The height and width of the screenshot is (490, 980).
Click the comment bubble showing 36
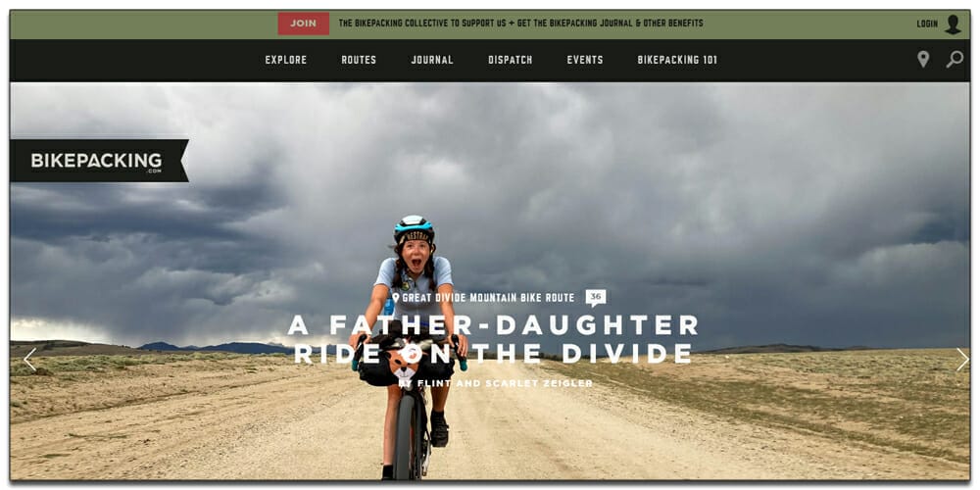(x=596, y=298)
